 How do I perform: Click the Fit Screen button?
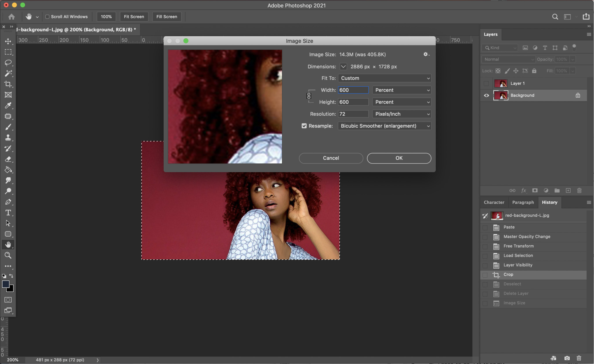(134, 17)
